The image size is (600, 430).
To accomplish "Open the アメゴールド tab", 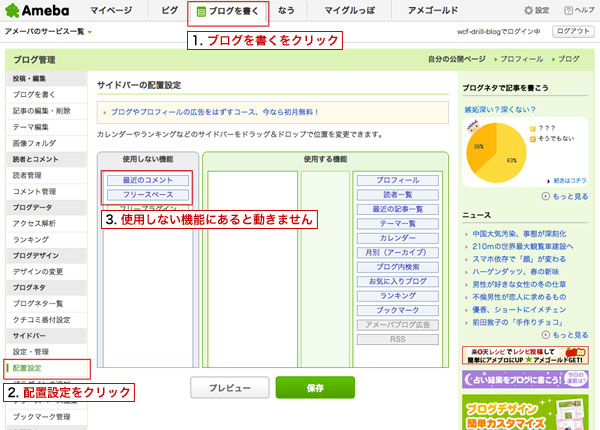I will point(433,10).
